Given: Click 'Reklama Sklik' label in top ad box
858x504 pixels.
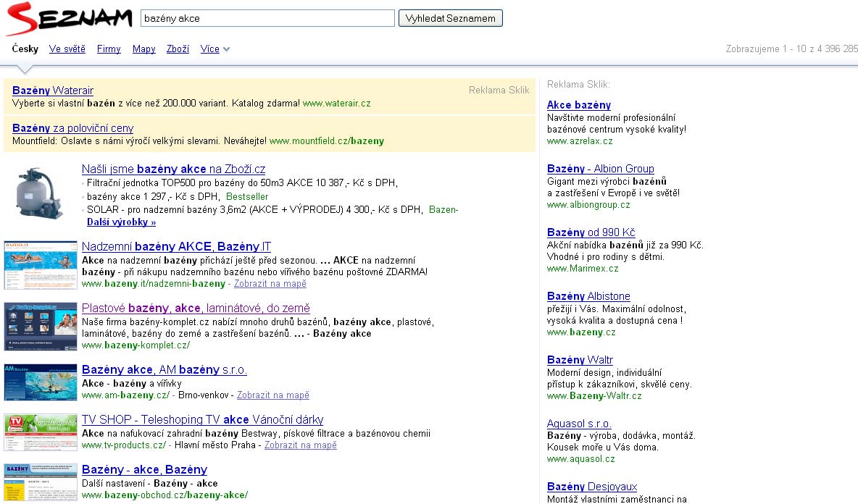Looking at the screenshot, I should click(499, 91).
